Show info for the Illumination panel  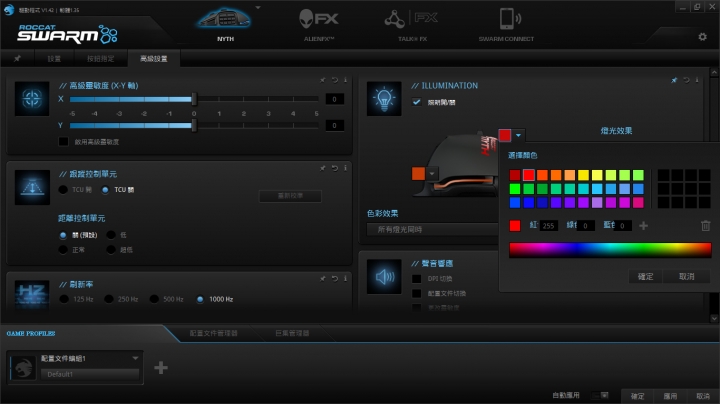point(697,80)
